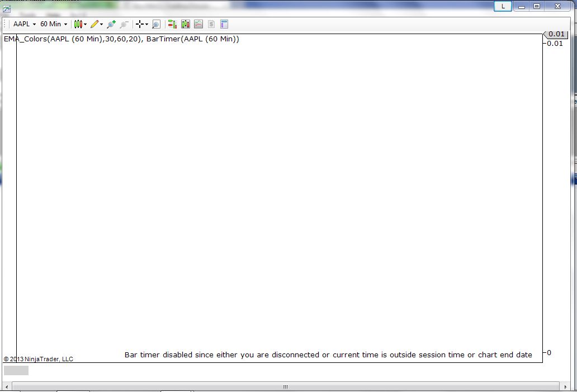The image size is (577, 392).
Task: Open the 60 Min interval dropdown
Action: point(54,24)
